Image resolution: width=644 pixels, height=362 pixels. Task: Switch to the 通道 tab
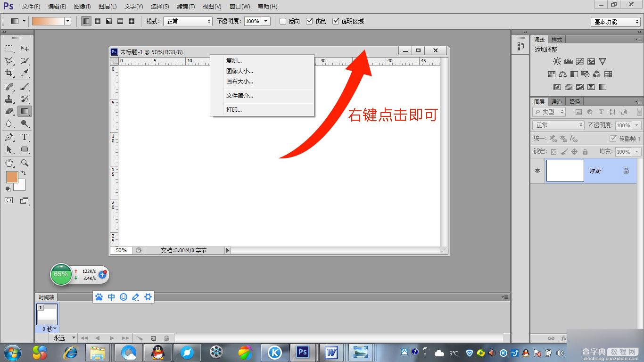click(557, 101)
